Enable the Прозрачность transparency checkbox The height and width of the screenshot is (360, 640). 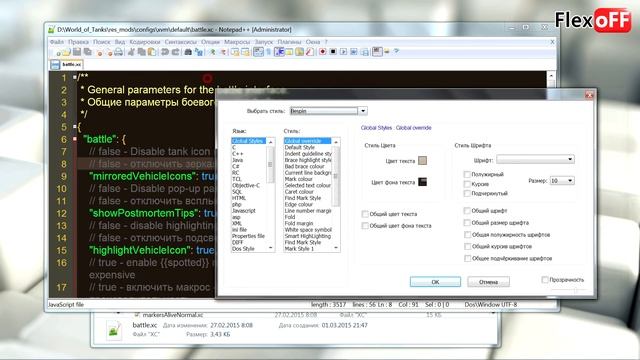[x=544, y=280]
